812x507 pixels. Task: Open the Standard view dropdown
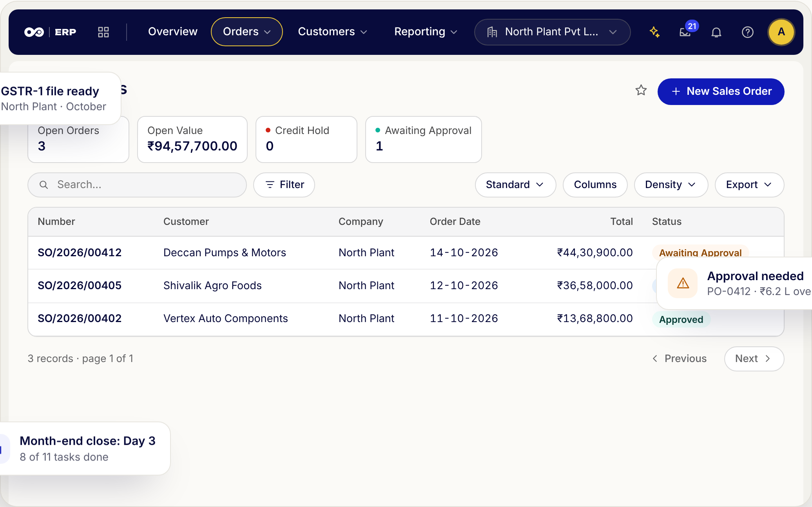(515, 185)
